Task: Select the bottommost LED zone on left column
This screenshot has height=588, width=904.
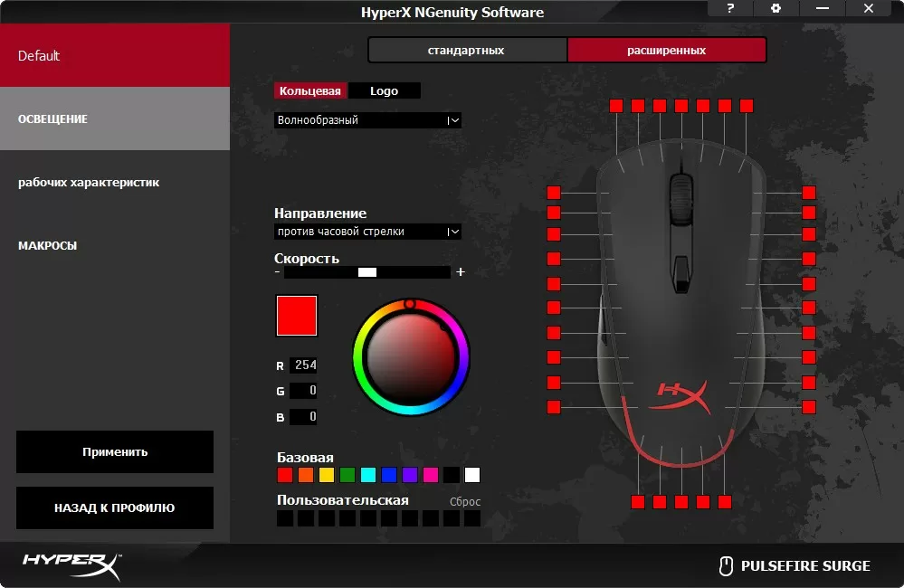Action: (x=554, y=407)
